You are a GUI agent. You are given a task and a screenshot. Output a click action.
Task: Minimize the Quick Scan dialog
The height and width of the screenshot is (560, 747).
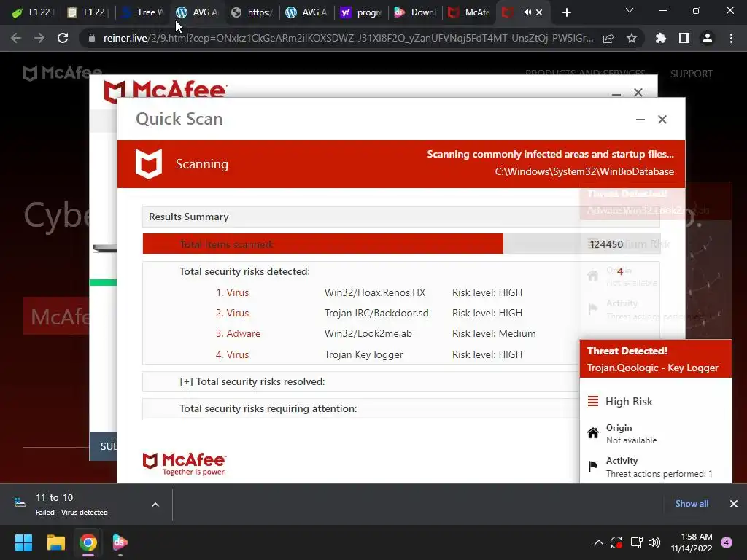pyautogui.click(x=640, y=120)
